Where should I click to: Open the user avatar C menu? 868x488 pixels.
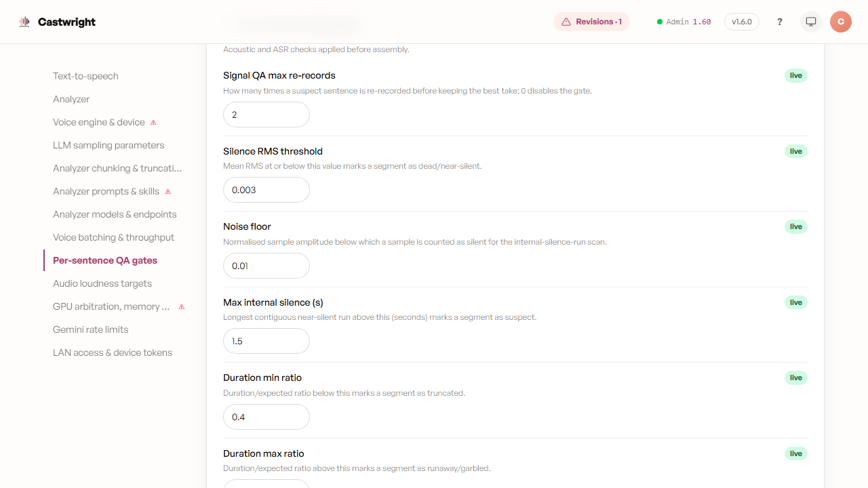click(x=841, y=22)
